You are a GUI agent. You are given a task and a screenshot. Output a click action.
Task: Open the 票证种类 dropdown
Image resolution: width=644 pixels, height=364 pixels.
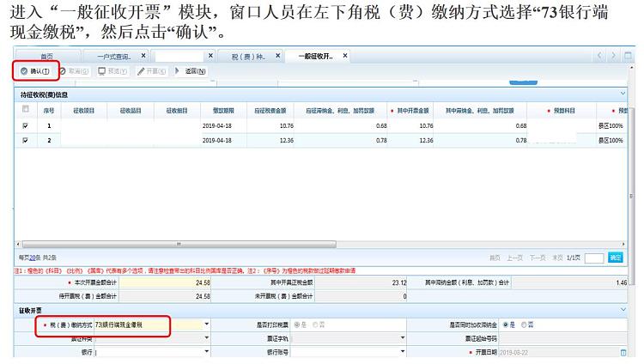tap(207, 338)
